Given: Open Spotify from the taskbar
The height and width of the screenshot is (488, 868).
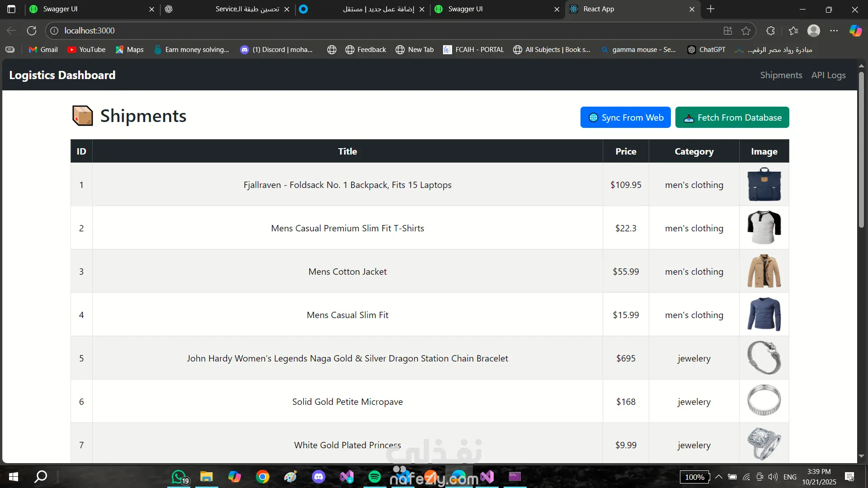Looking at the screenshot, I should coord(374,476).
